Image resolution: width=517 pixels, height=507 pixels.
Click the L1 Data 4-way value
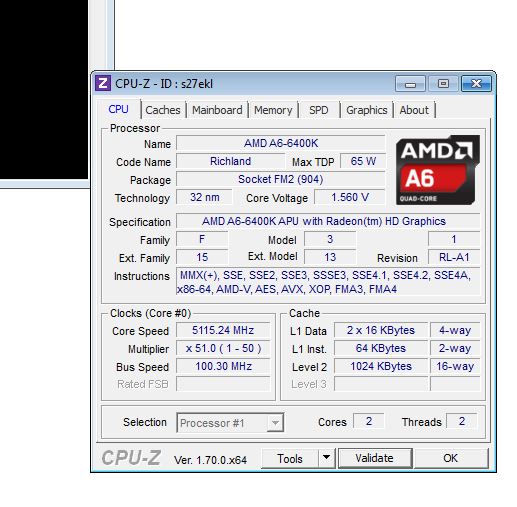(455, 330)
